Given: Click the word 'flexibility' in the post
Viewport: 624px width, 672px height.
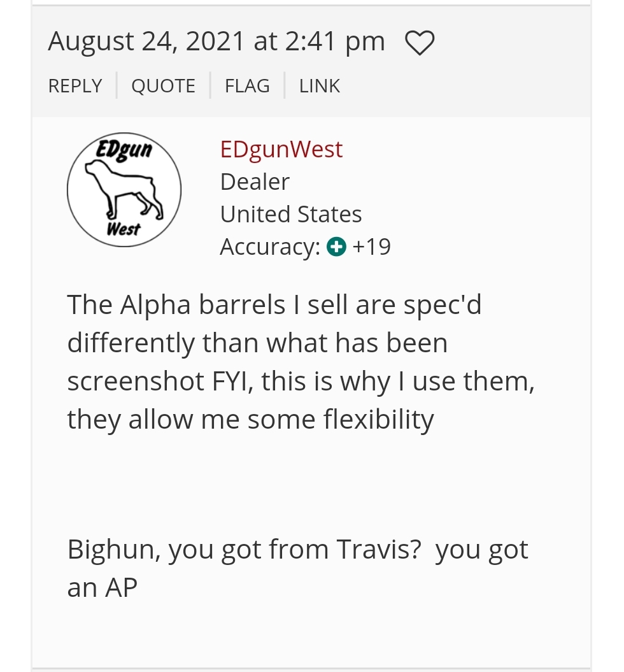Looking at the screenshot, I should click(x=379, y=420).
